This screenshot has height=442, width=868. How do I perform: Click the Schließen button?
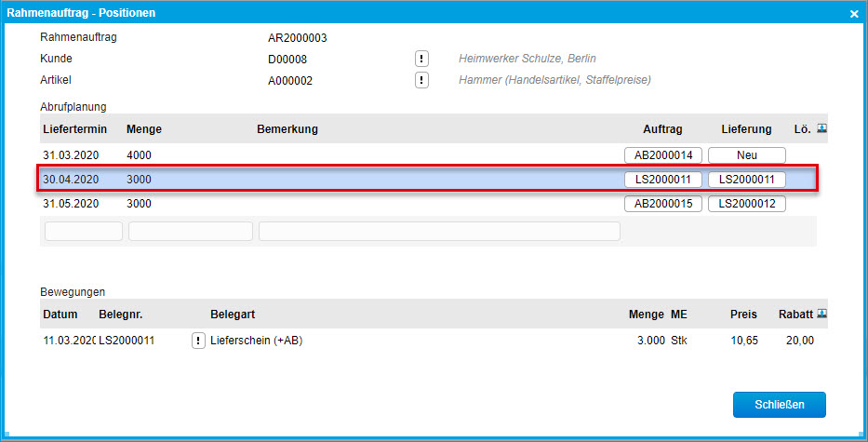coord(780,405)
